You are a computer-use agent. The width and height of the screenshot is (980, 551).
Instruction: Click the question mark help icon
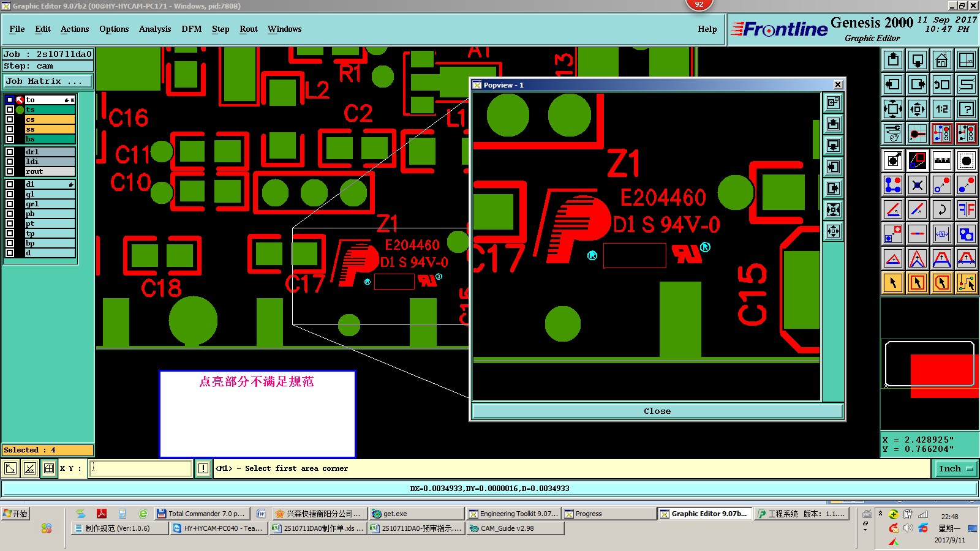(x=967, y=110)
